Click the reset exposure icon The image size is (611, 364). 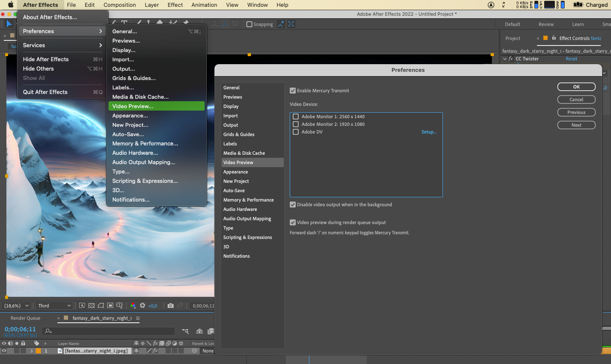click(143, 305)
